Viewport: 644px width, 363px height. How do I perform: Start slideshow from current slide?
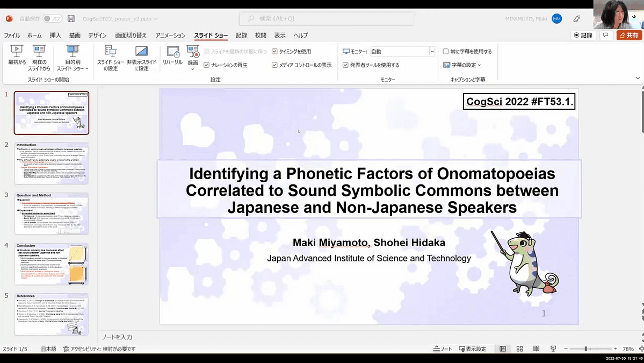coord(39,58)
